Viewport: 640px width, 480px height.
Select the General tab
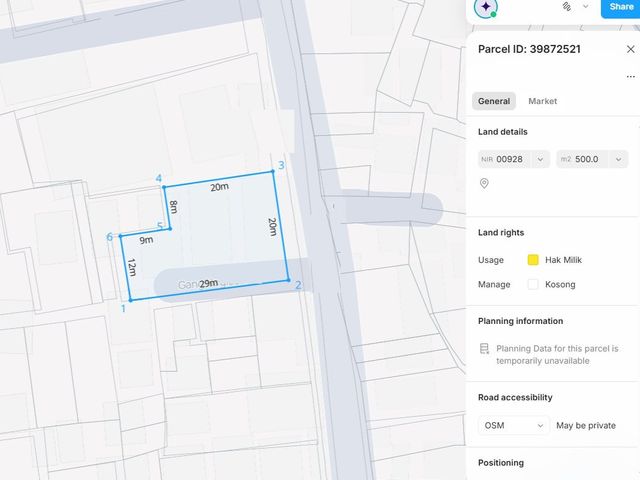point(494,101)
